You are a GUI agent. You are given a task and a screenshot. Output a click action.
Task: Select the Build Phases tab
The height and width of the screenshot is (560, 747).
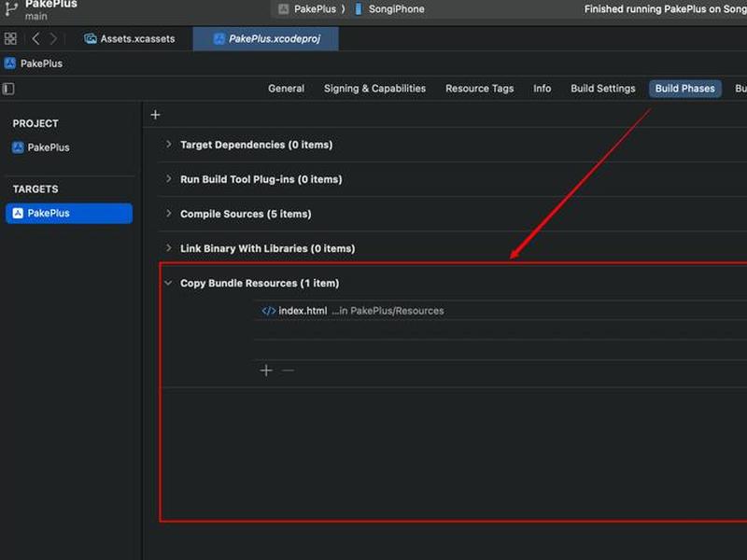(x=684, y=89)
